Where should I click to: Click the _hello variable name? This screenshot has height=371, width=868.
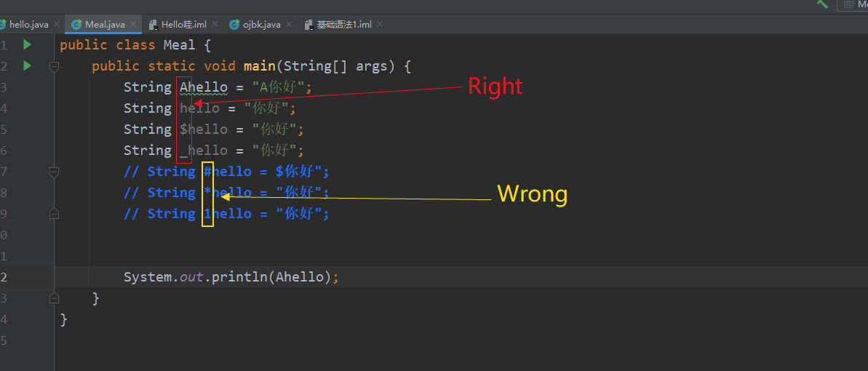click(204, 150)
